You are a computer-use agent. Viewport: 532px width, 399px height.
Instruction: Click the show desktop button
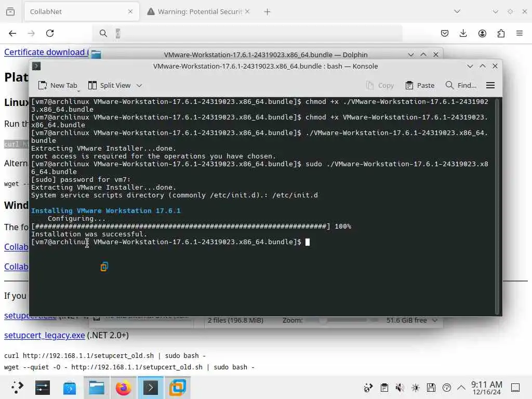515,388
